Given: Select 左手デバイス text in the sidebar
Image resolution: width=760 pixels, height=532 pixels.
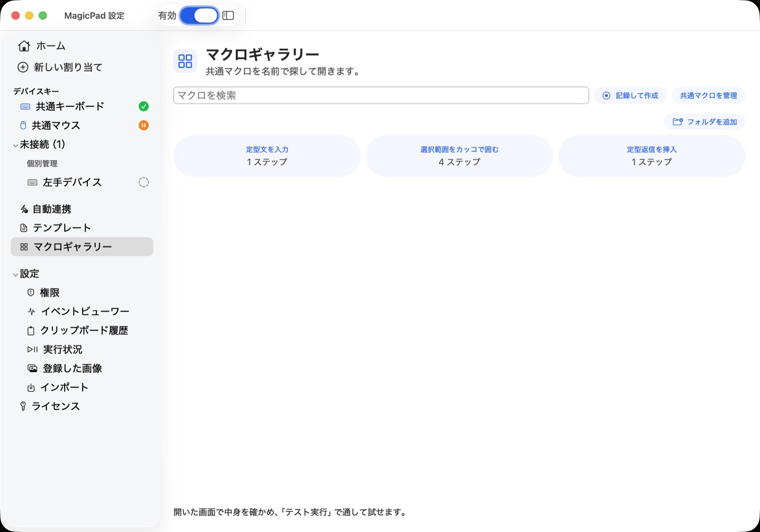Looking at the screenshot, I should coord(72,182).
